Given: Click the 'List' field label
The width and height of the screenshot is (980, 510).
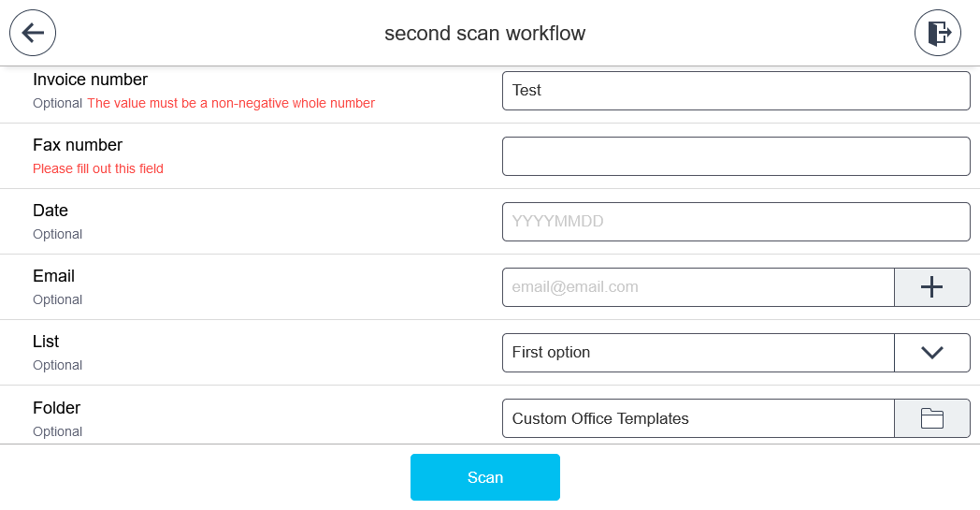Looking at the screenshot, I should [46, 342].
